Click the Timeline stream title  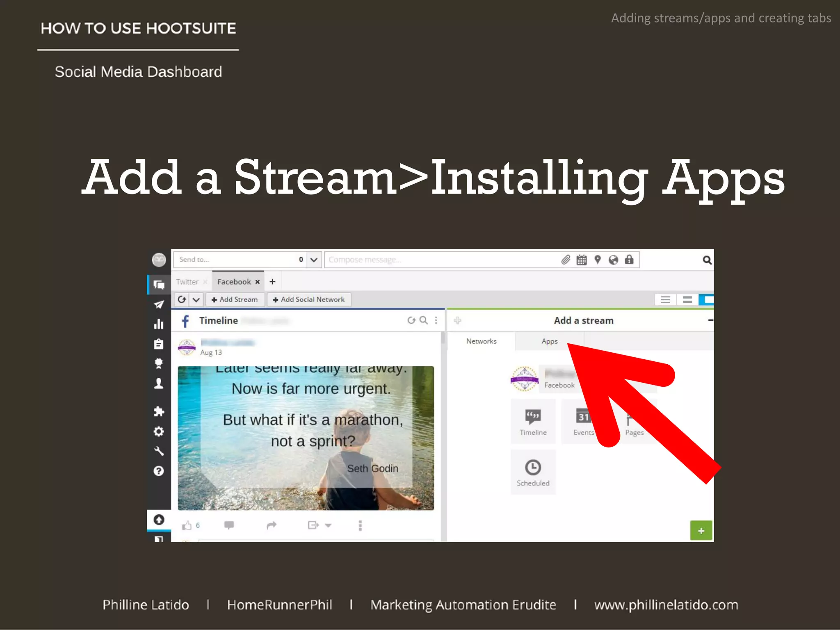click(218, 320)
